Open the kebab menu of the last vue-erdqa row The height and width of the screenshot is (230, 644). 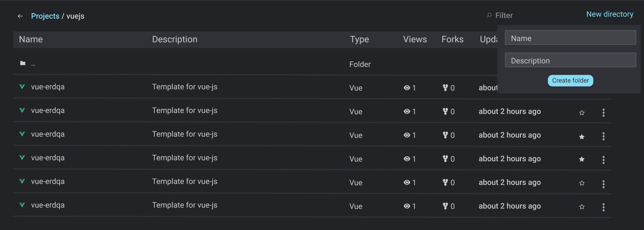point(603,207)
